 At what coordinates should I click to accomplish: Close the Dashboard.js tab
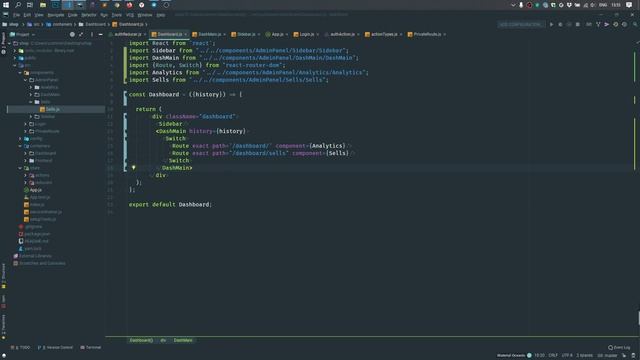186,34
